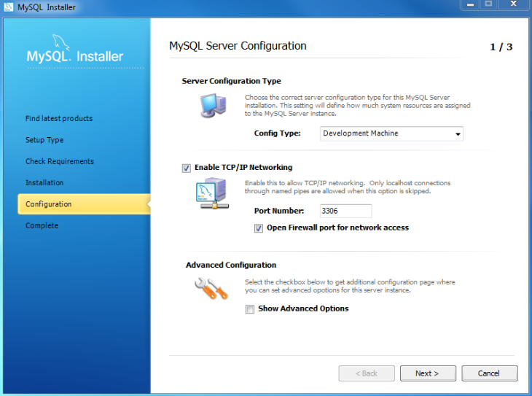This screenshot has width=532, height=396.
Task: Go to Check Requirements step
Action: pyautogui.click(x=60, y=161)
